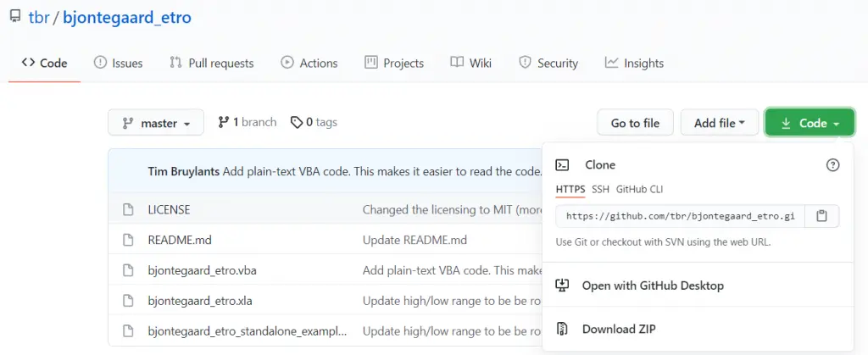Screen dimensions: 868x355
Task: View the 0 tags link
Action: click(314, 122)
